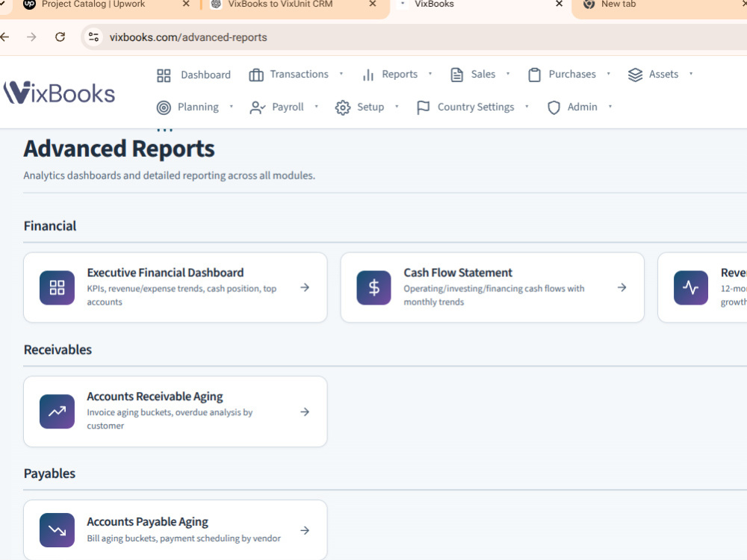The image size is (747, 560).
Task: Click the Purchases clipboard icon
Action: (535, 75)
